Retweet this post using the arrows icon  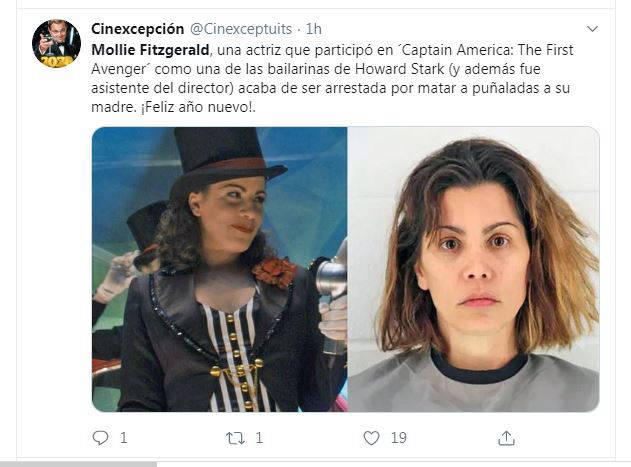(x=235, y=438)
